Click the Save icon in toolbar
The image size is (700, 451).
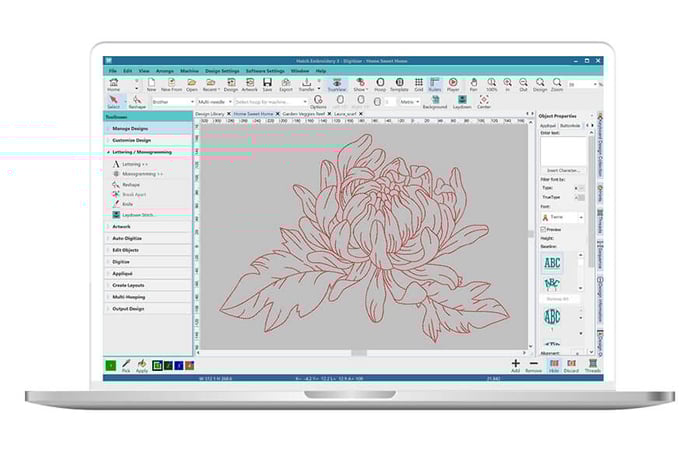click(267, 84)
